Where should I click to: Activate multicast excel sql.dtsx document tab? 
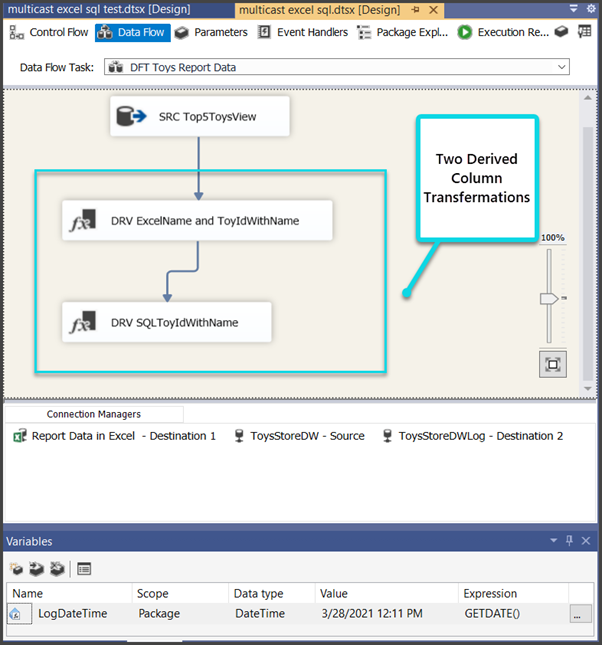(320, 10)
